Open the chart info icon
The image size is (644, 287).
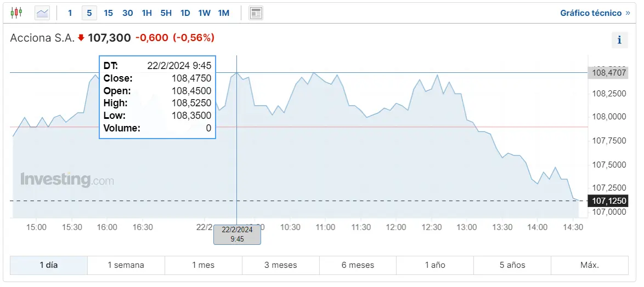coord(619,39)
